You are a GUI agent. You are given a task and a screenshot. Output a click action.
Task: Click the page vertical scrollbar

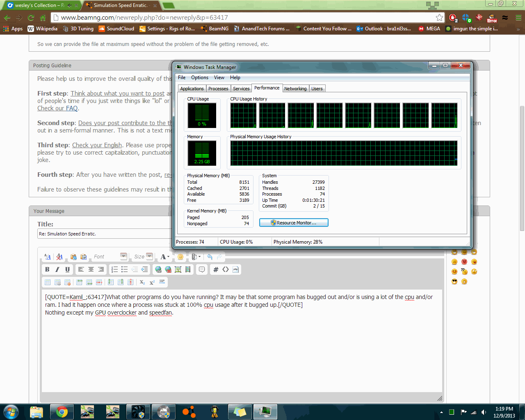point(522,168)
